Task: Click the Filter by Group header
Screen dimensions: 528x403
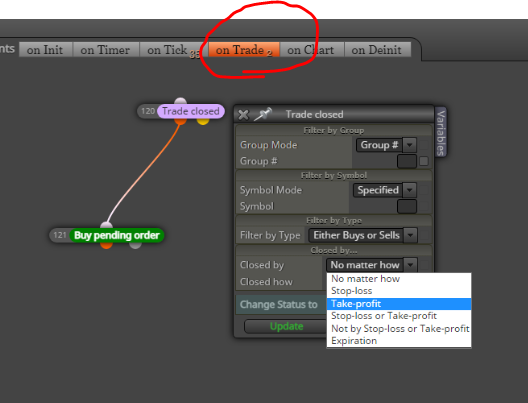Action: click(333, 130)
